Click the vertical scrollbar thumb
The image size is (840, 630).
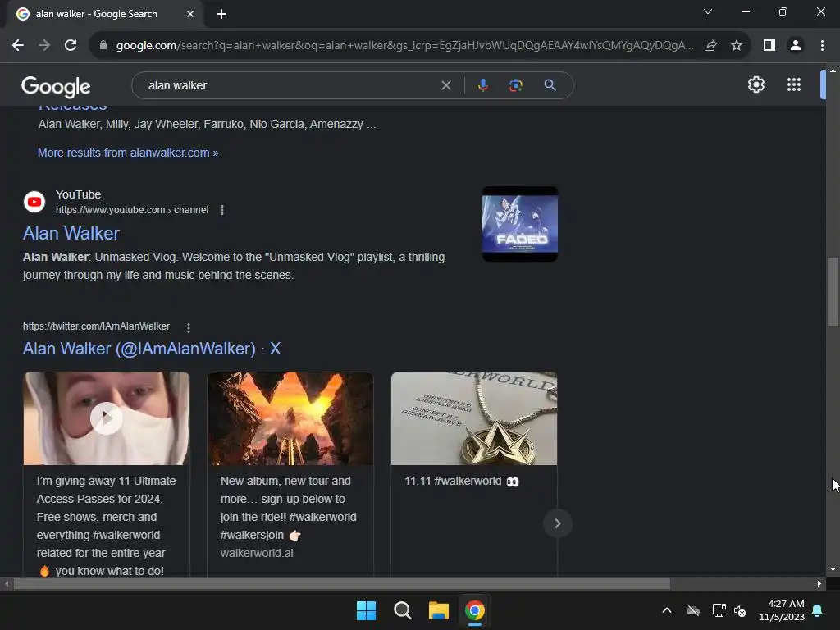click(x=833, y=292)
